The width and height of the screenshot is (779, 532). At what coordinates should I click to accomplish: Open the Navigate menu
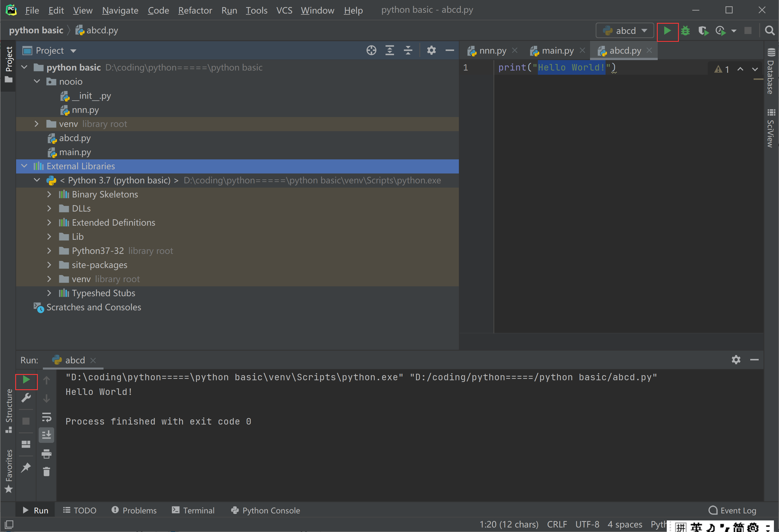(120, 10)
